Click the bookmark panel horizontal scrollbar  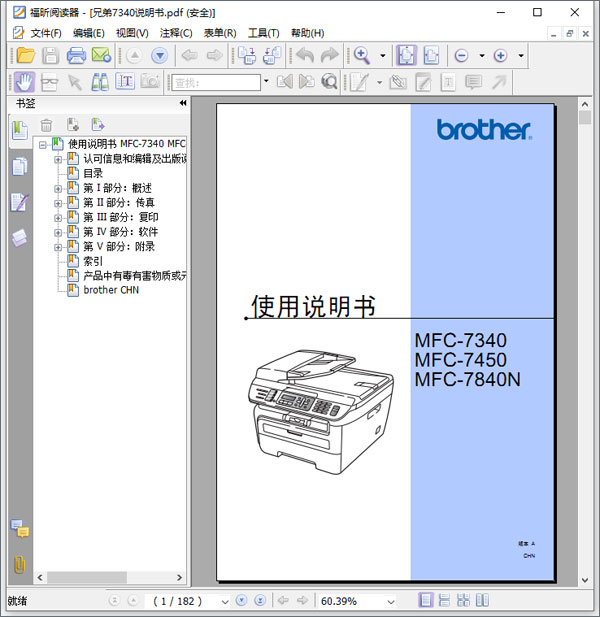87,577
